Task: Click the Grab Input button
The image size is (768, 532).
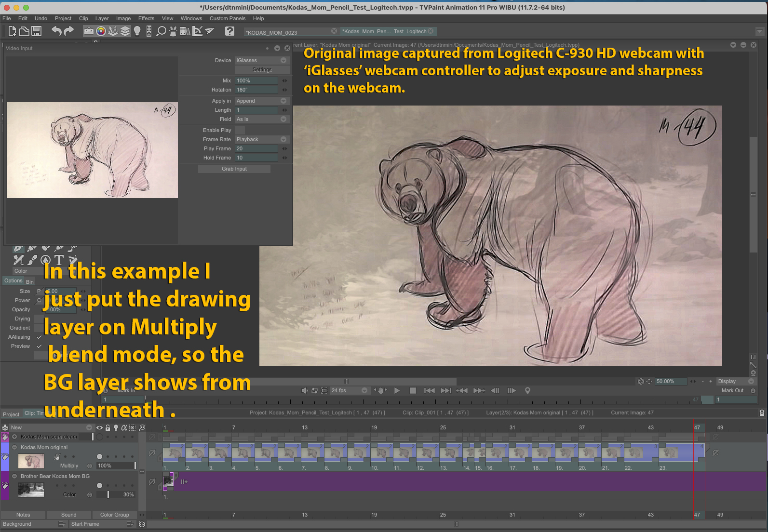Action: point(234,169)
